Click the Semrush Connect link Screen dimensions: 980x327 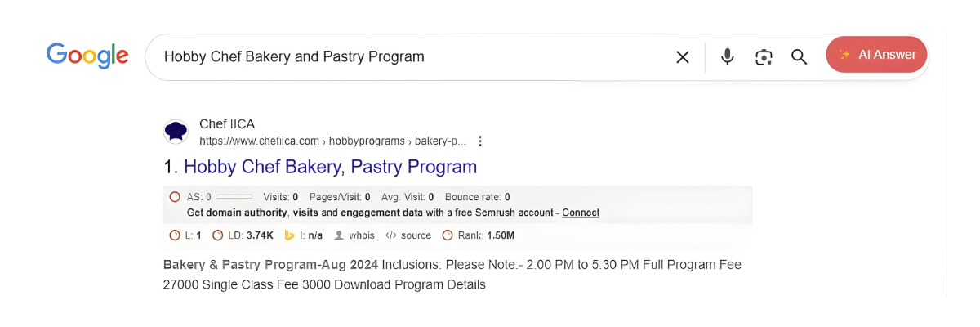tap(581, 213)
